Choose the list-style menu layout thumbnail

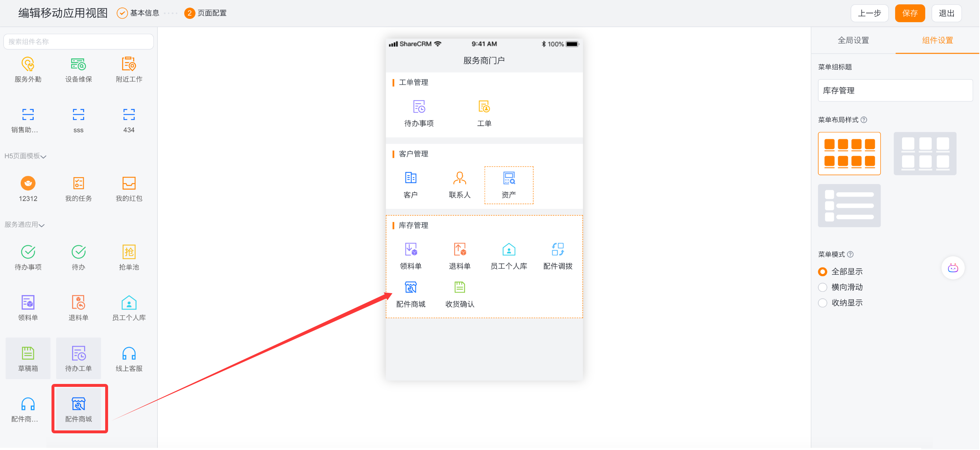pos(849,205)
